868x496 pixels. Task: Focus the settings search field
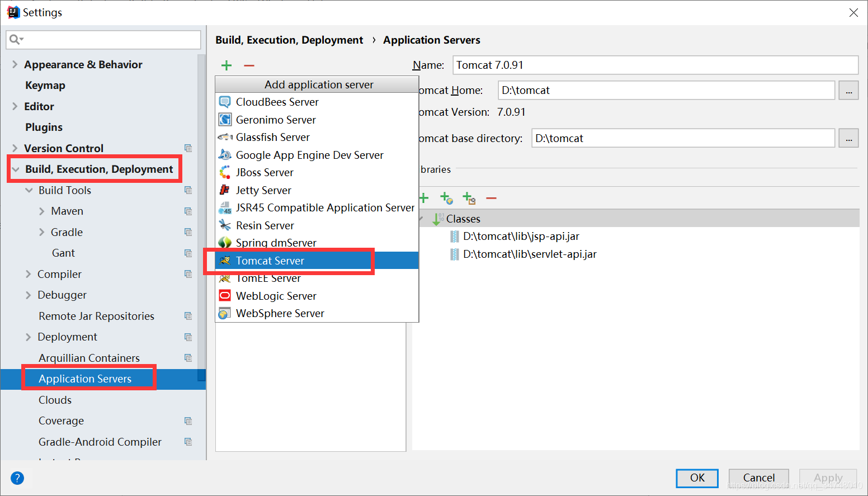point(103,40)
